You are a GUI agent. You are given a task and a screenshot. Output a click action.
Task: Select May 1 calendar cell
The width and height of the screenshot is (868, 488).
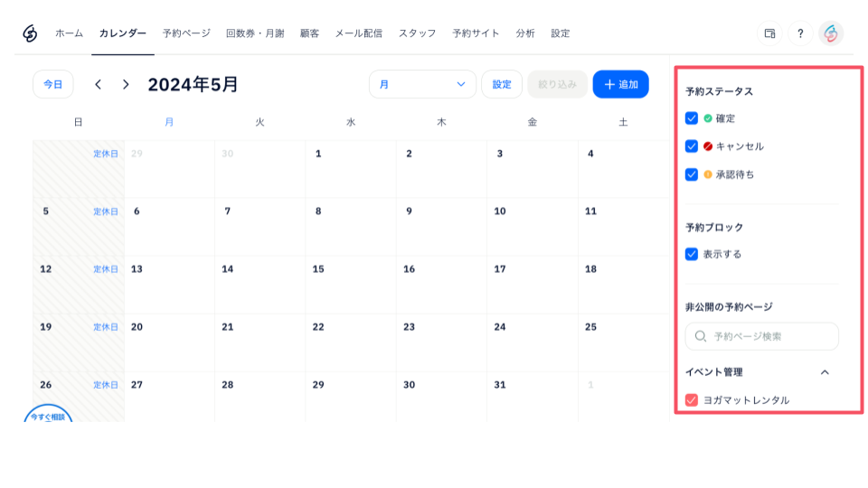(x=351, y=169)
